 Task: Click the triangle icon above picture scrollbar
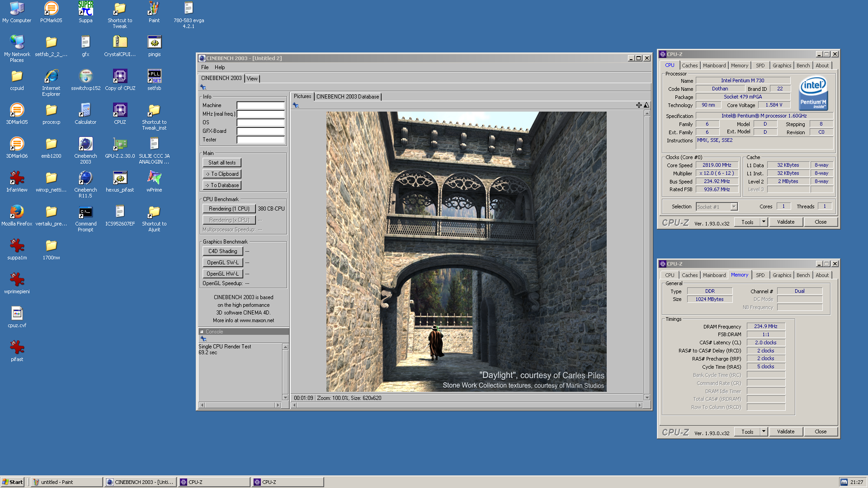click(x=646, y=105)
